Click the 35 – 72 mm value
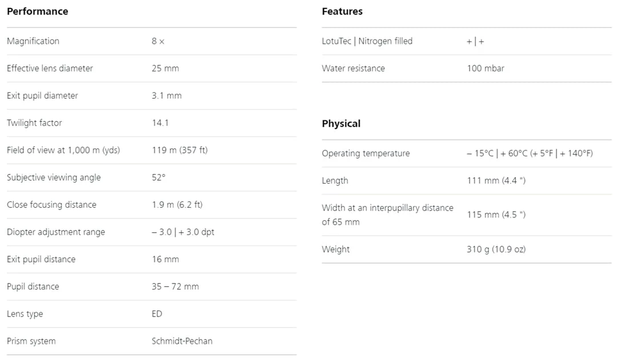 point(175,287)
